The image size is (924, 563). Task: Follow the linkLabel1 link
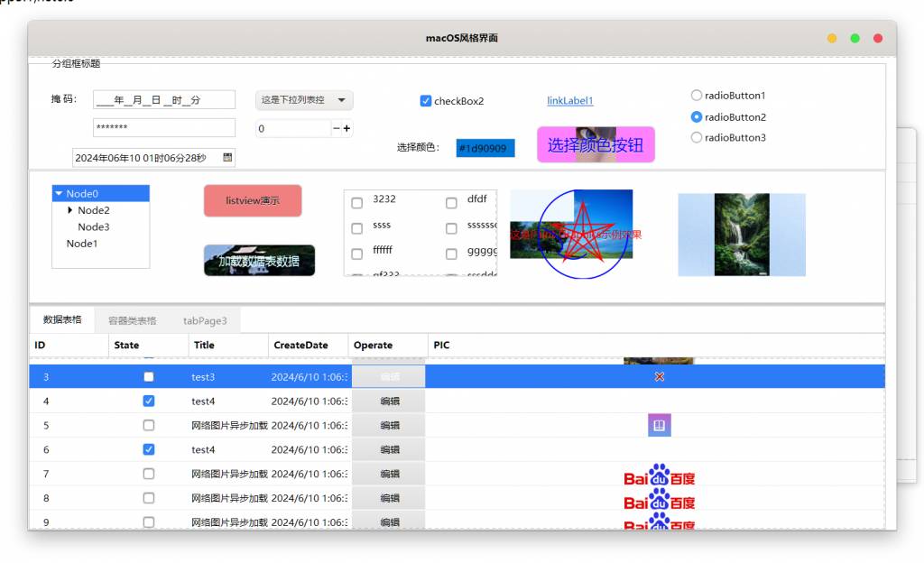[x=570, y=101]
